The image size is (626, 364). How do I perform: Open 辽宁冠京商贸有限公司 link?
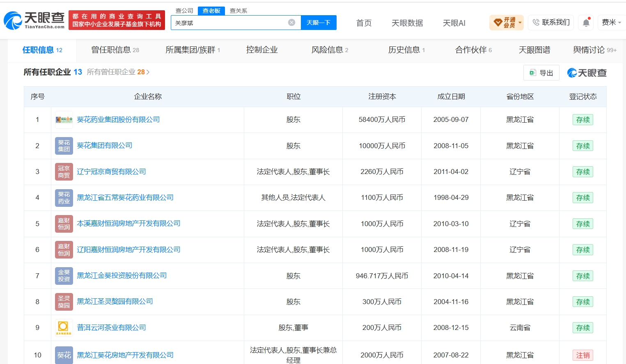coord(111,172)
